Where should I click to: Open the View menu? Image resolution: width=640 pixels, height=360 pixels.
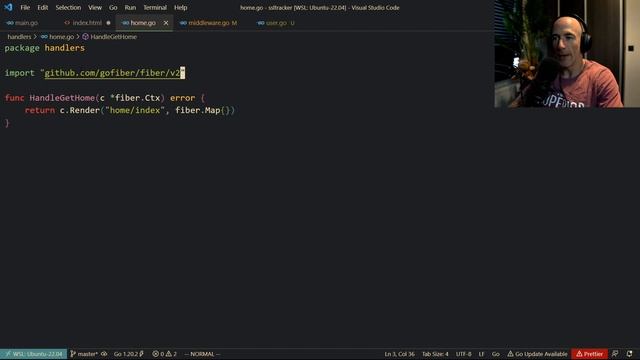click(95, 7)
